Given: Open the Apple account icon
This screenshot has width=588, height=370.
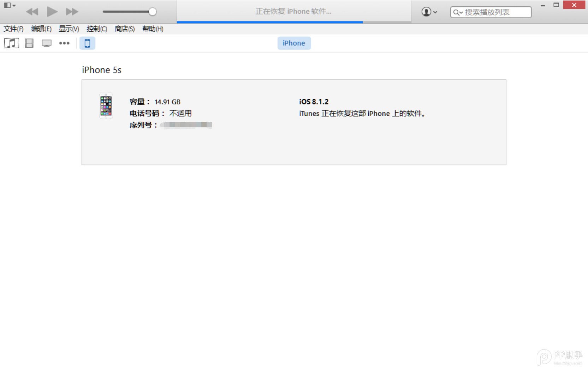Looking at the screenshot, I should (x=426, y=12).
